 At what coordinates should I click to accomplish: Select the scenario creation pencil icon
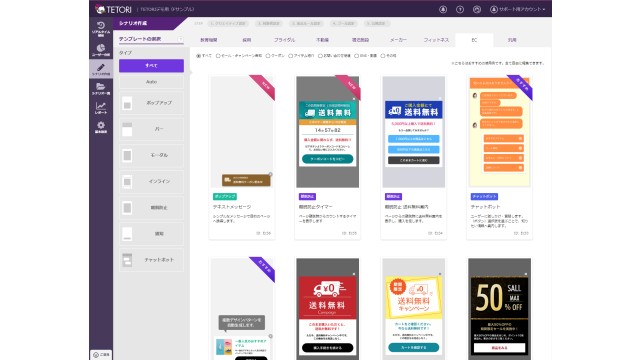[101, 69]
